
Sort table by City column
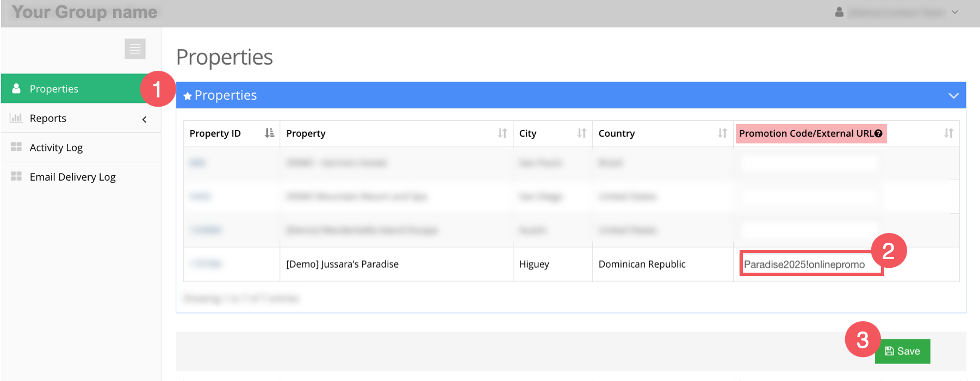pos(581,133)
